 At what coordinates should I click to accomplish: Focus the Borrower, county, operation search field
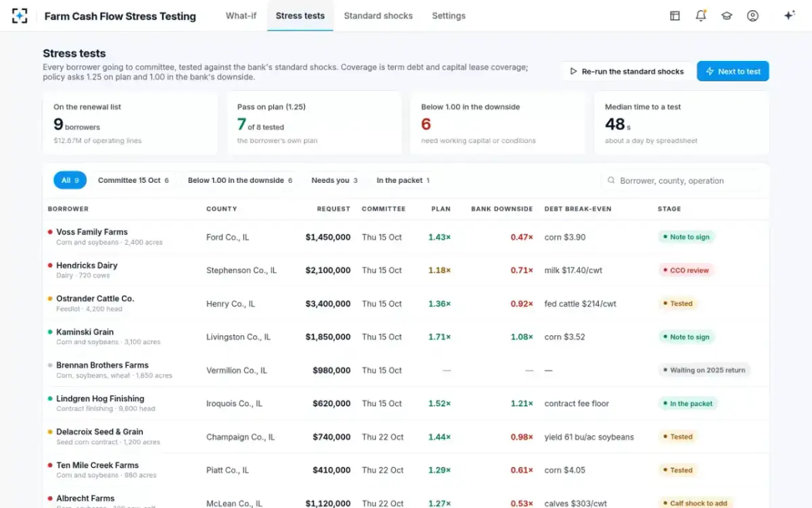click(x=680, y=180)
